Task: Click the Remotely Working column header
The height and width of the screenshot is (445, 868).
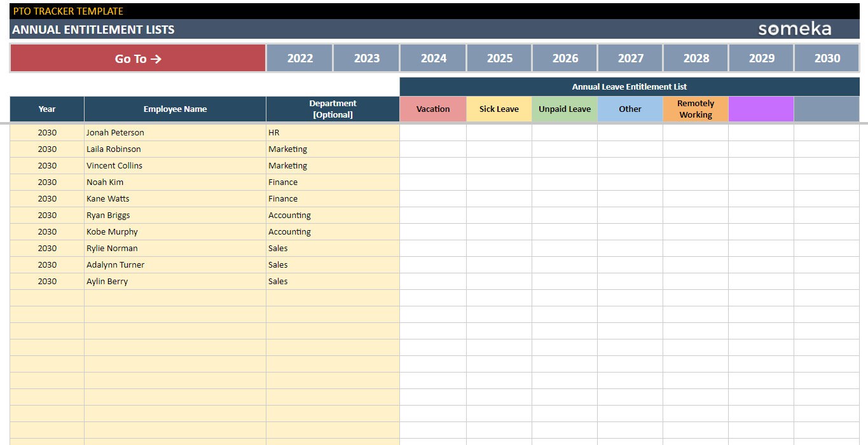Action: pyautogui.click(x=696, y=109)
